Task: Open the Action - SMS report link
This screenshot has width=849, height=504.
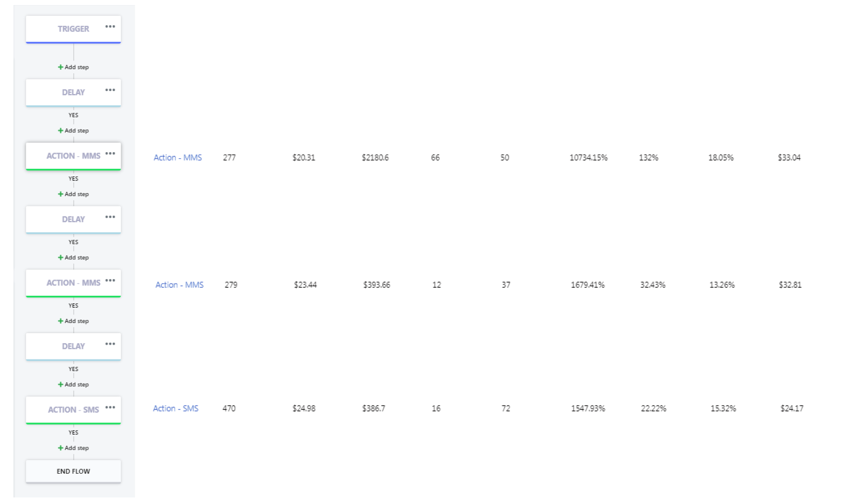Action: click(175, 408)
